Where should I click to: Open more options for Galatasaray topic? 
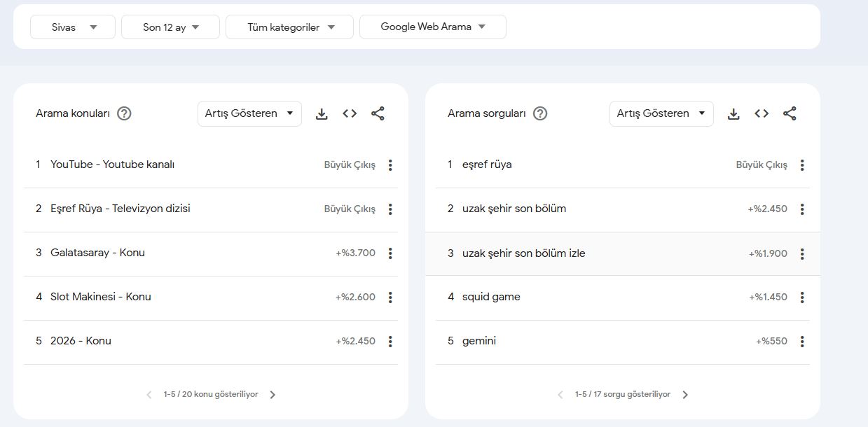[390, 253]
